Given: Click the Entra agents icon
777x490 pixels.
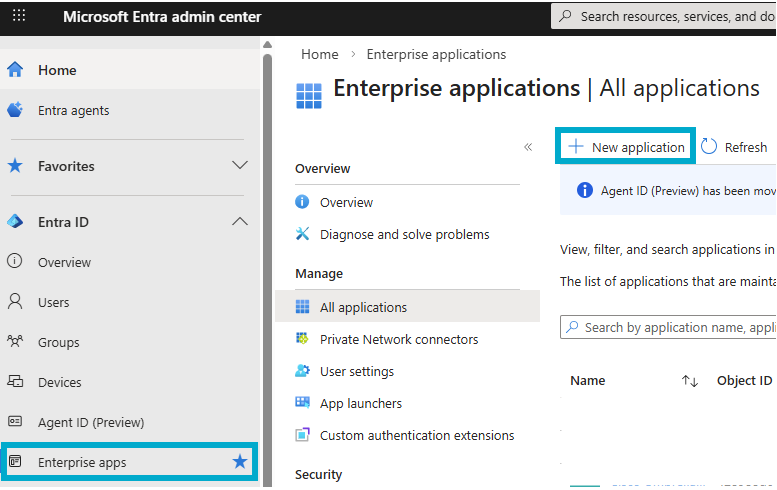Looking at the screenshot, I should pos(15,110).
